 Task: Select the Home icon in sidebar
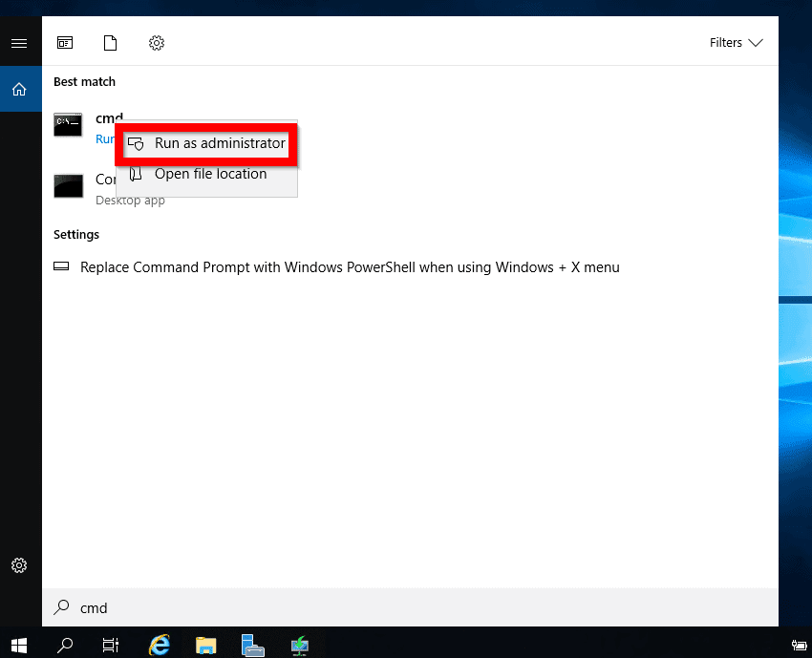coord(19,89)
